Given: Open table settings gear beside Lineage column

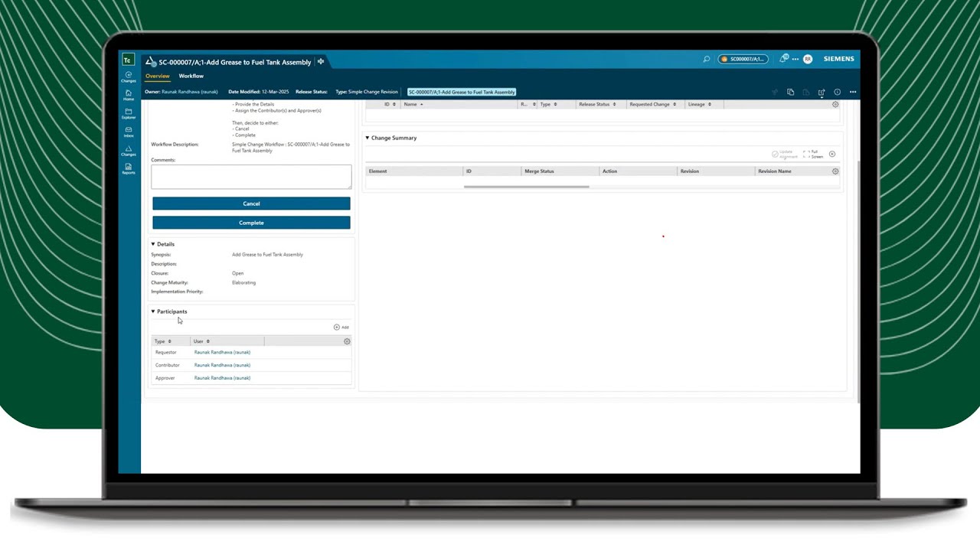Looking at the screenshot, I should pyautogui.click(x=835, y=104).
